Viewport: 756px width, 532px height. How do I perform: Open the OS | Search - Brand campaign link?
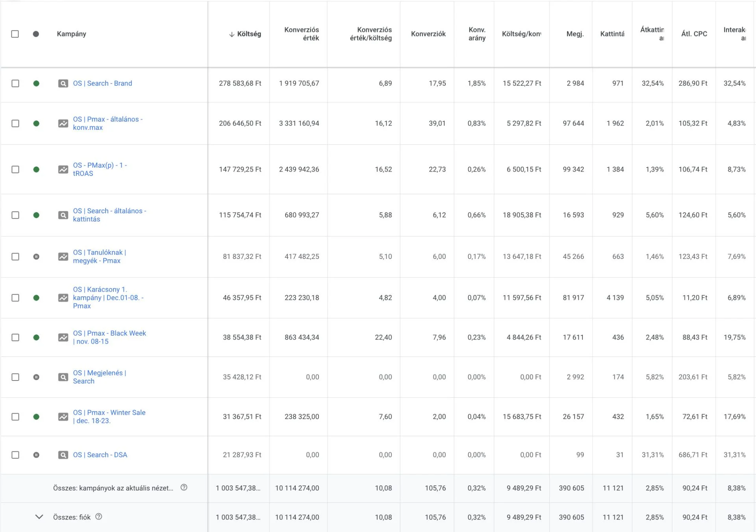click(102, 83)
